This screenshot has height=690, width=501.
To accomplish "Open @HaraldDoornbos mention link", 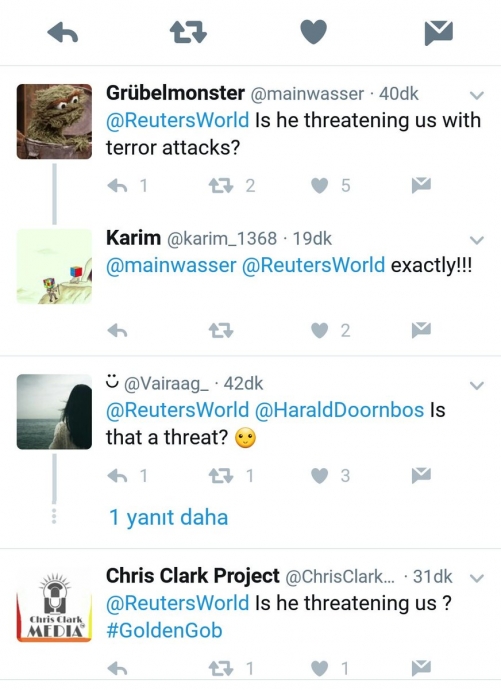I will [339, 410].
